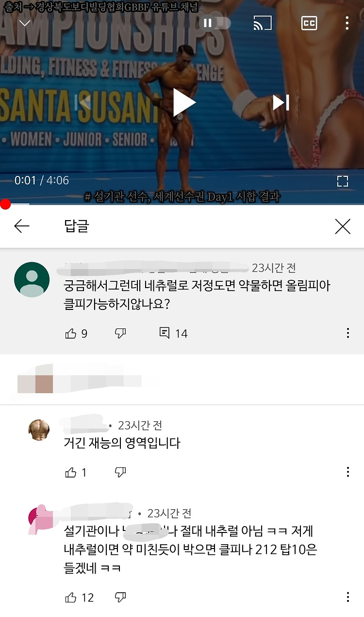Close the 답글 replies panel with X
The image size is (364, 617).
[343, 226]
